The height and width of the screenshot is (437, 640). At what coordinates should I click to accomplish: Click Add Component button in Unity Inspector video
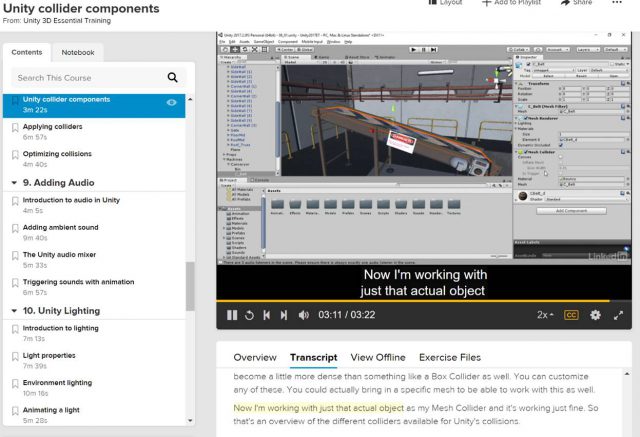pos(571,211)
